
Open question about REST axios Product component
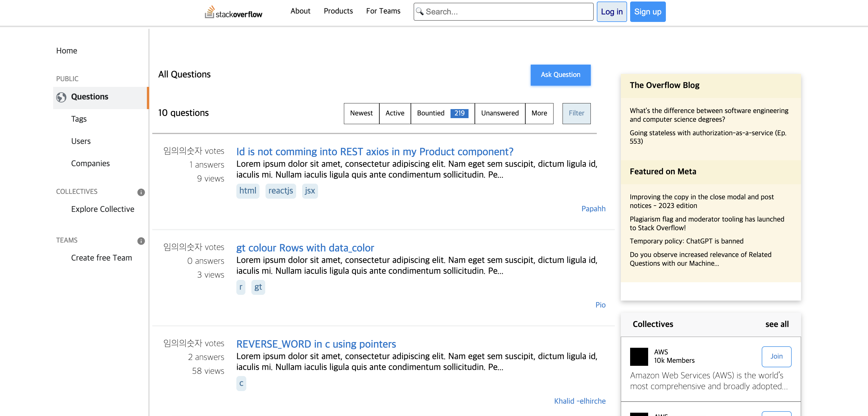375,152
